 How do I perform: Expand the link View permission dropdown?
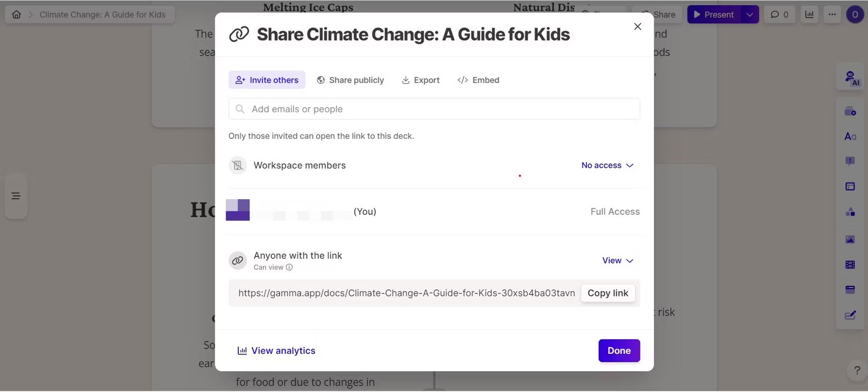(618, 261)
